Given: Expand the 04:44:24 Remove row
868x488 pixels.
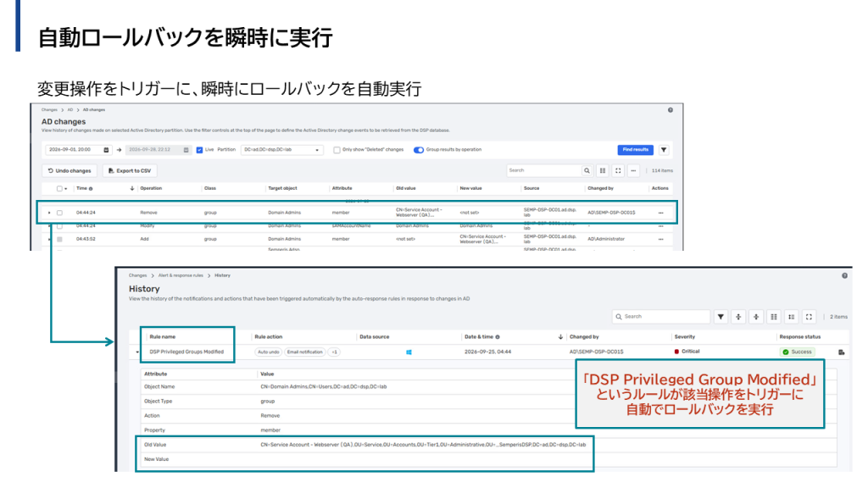Looking at the screenshot, I should click(49, 213).
